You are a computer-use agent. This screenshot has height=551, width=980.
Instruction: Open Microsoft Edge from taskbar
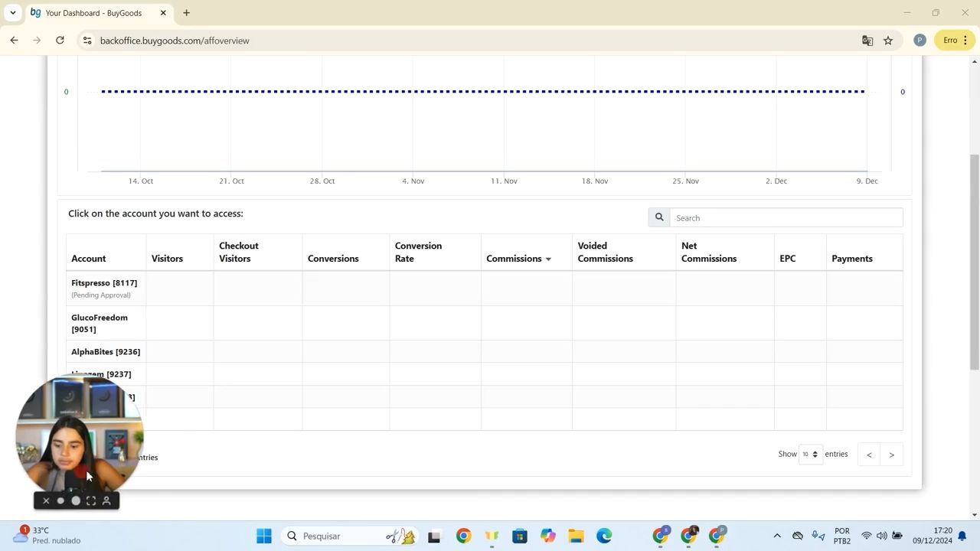point(604,536)
